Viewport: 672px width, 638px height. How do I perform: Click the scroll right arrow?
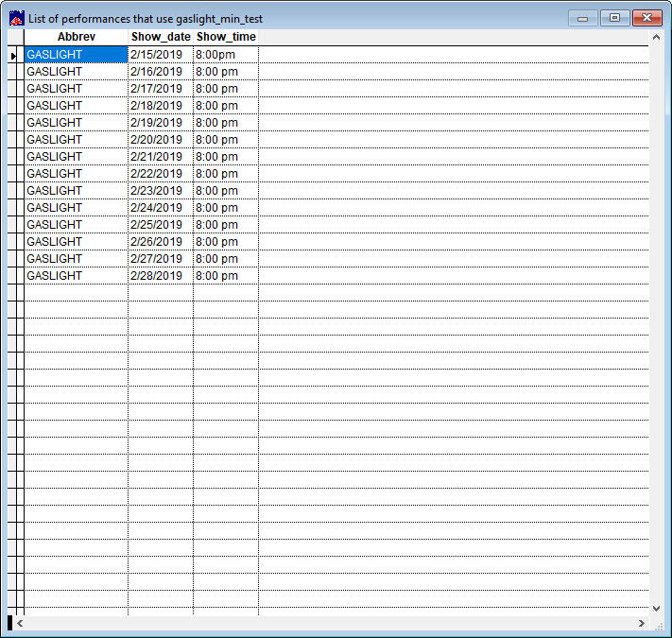click(642, 623)
